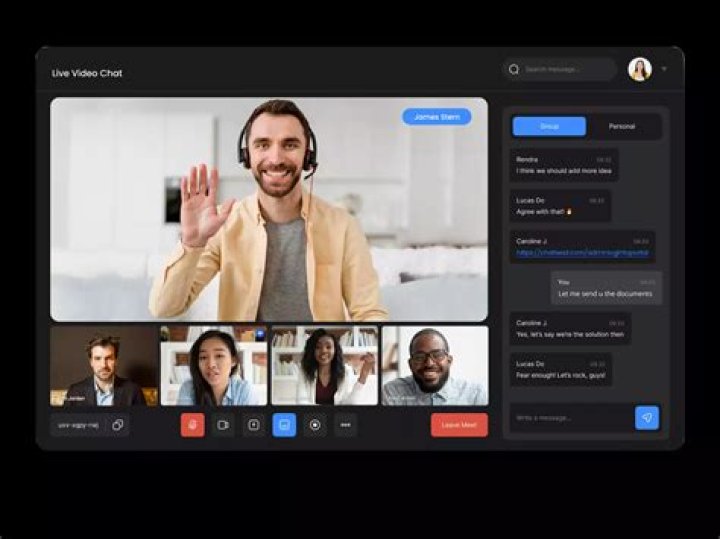Click the blue badge on woman's thumbnail
This screenshot has height=539, width=720.
tap(260, 334)
